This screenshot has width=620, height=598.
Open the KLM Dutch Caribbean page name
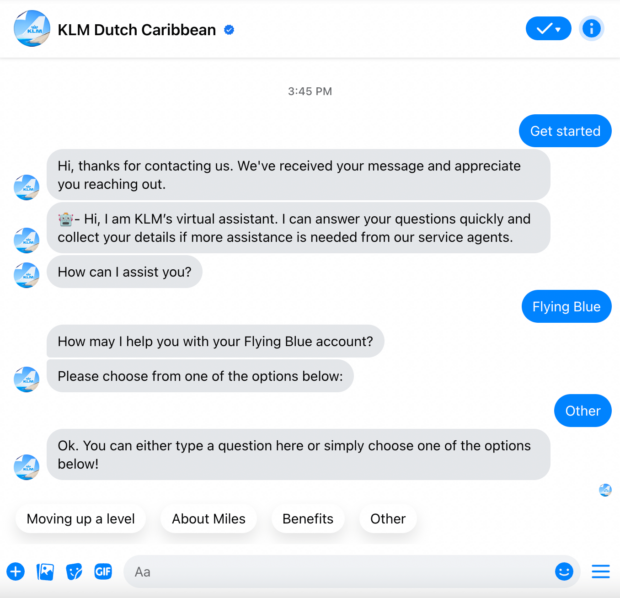point(137,30)
